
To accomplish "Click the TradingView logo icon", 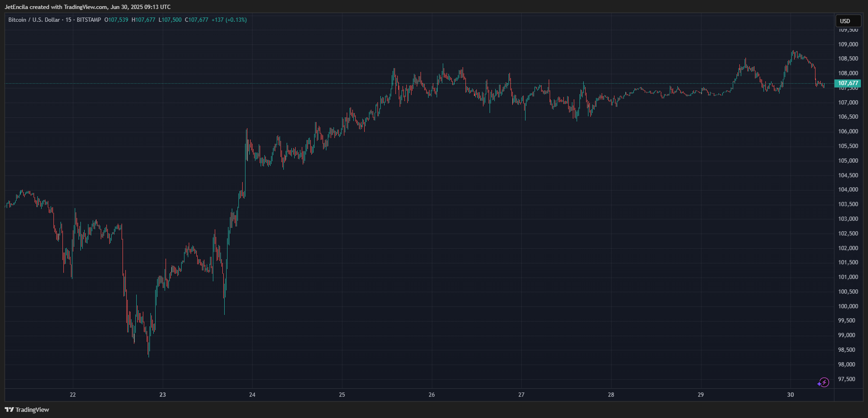I will tap(9, 409).
